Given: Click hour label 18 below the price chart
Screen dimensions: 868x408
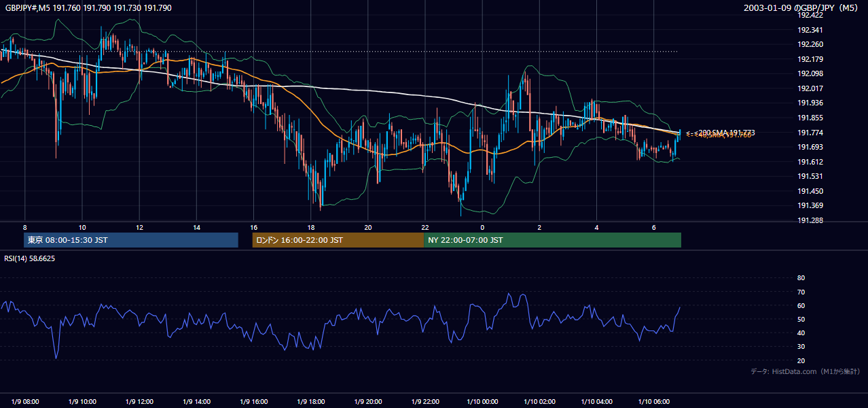Looking at the screenshot, I should click(311, 227).
